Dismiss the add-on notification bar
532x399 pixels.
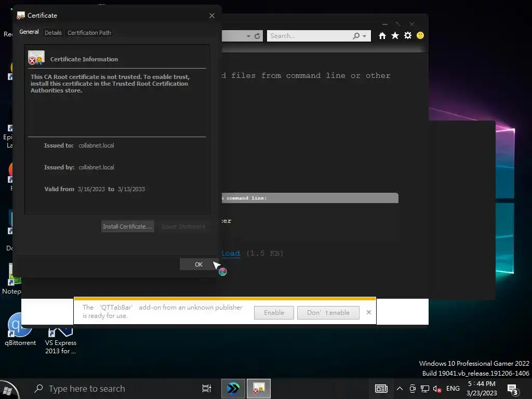tap(369, 312)
